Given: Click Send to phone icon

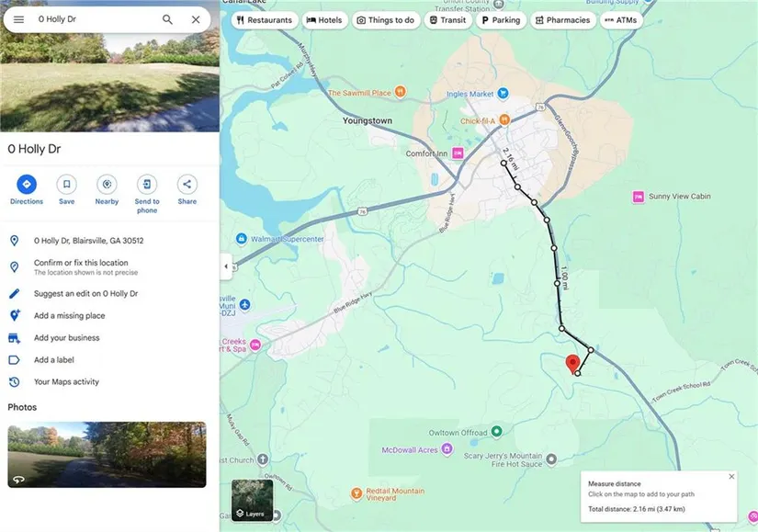Looking at the screenshot, I should click(147, 185).
